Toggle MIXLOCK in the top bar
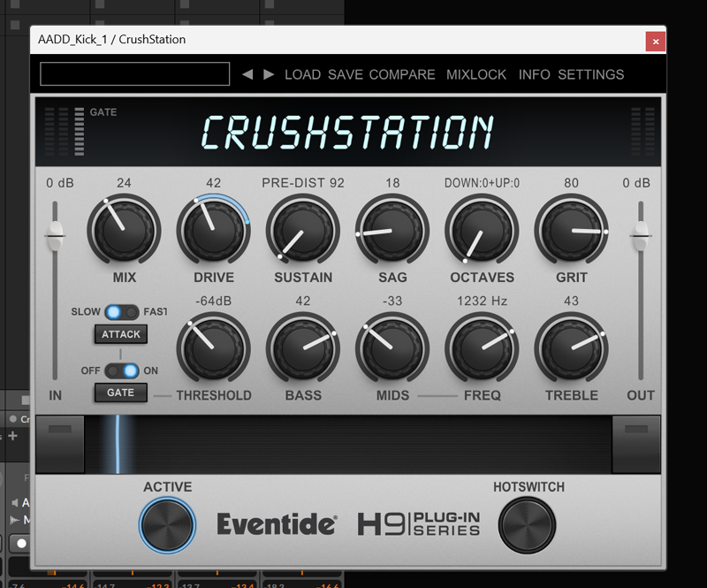The image size is (707, 588). click(x=476, y=74)
